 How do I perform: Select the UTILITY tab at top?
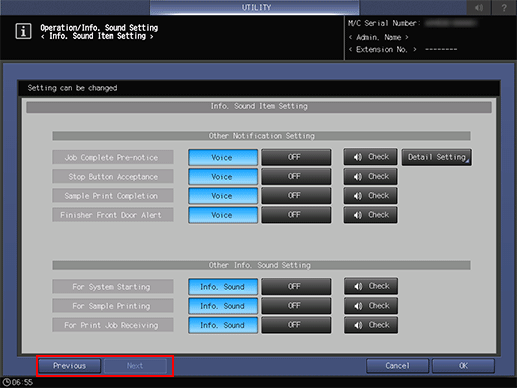click(255, 7)
